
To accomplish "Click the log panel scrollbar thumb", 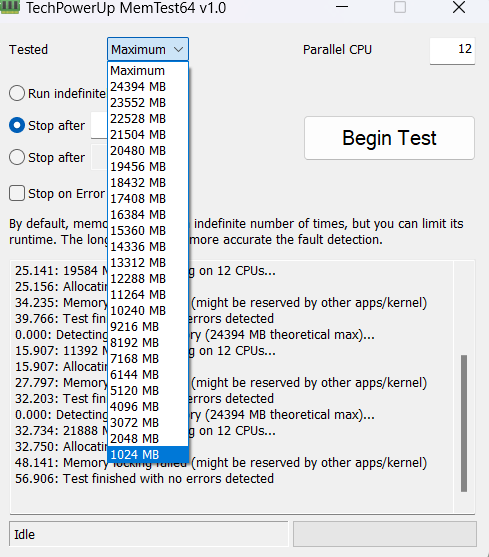I will (x=464, y=423).
